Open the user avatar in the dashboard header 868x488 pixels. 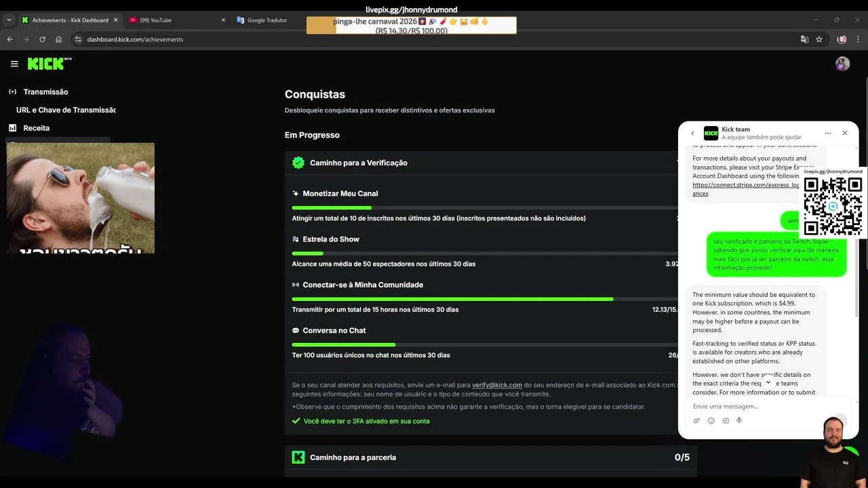point(842,64)
